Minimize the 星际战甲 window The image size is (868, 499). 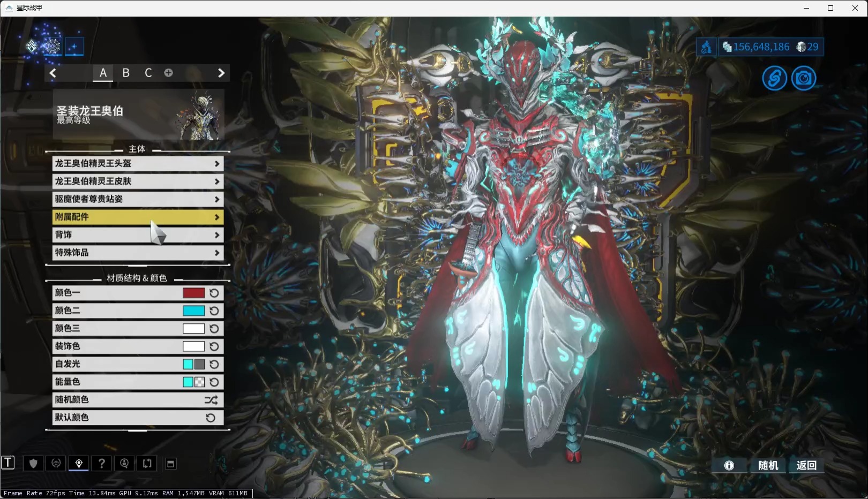(807, 8)
